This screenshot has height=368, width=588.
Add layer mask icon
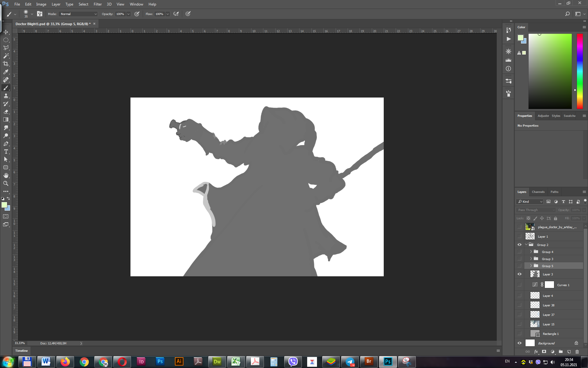pos(544,352)
